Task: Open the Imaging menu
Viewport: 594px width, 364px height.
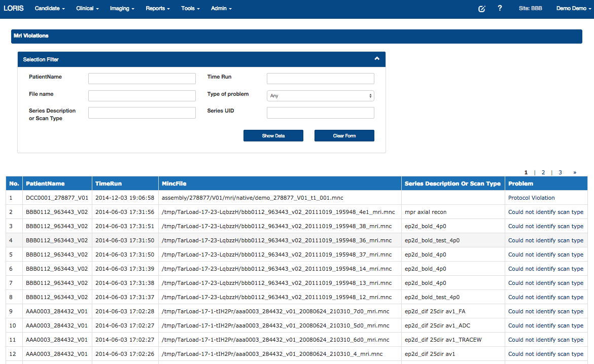Action: coord(122,9)
